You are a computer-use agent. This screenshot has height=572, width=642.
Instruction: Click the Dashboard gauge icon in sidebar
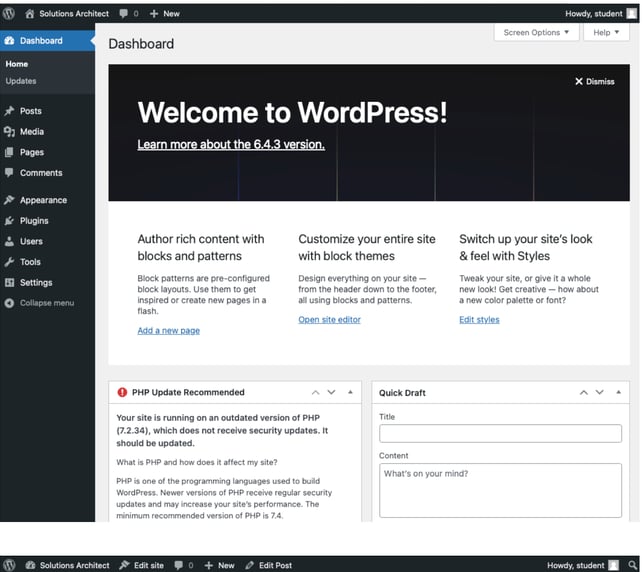[x=9, y=41]
